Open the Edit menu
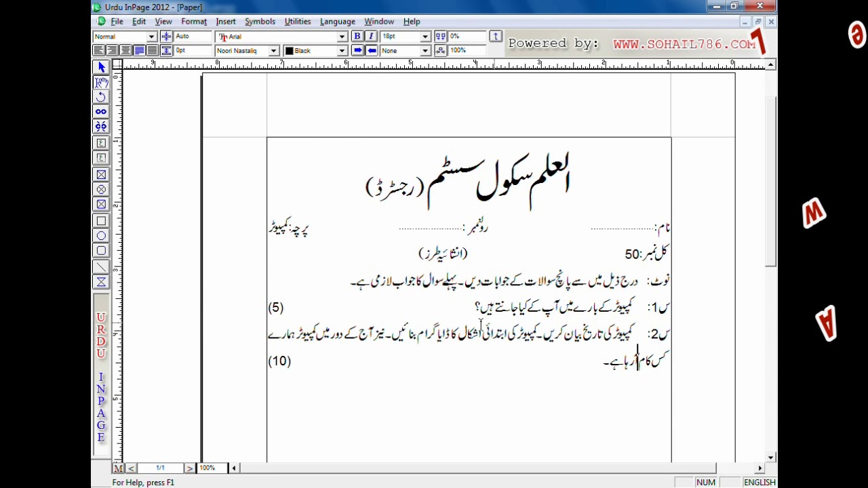The image size is (868, 488). coord(139,22)
